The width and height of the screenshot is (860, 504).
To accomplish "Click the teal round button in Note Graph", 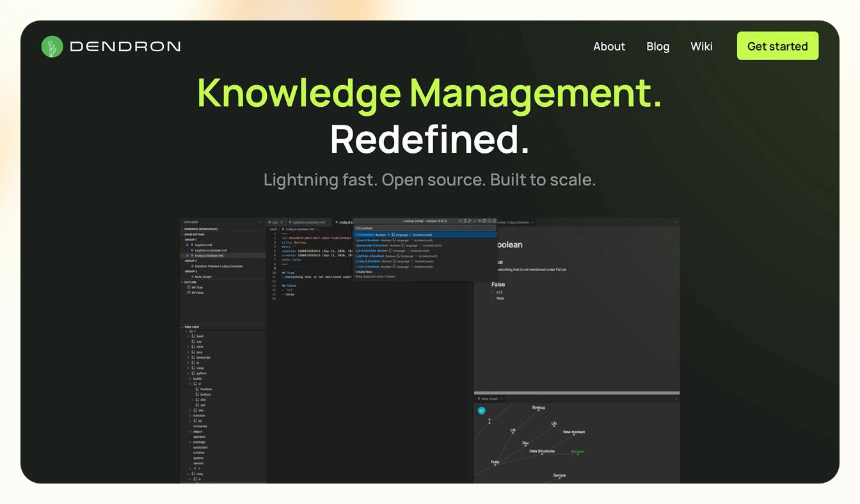I will [x=482, y=411].
